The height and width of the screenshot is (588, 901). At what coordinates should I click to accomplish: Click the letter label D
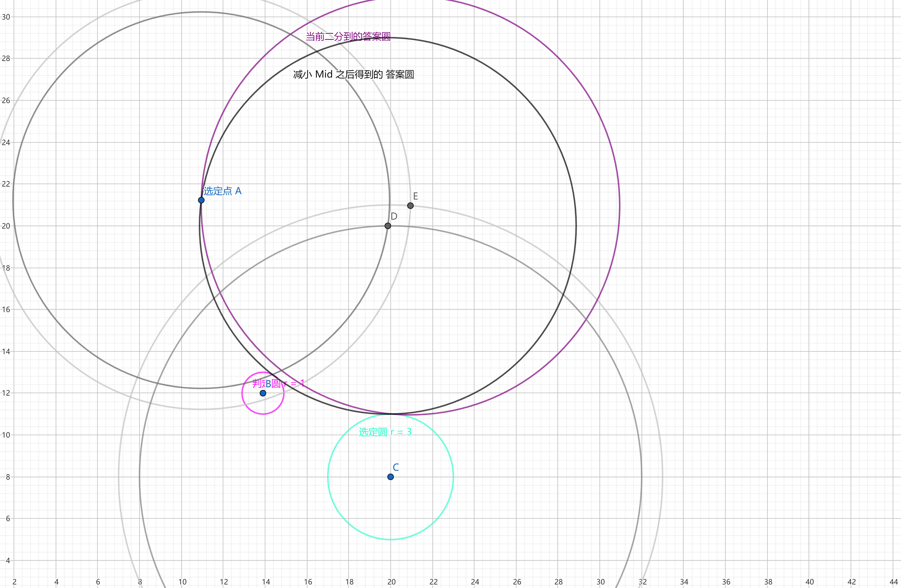point(394,217)
